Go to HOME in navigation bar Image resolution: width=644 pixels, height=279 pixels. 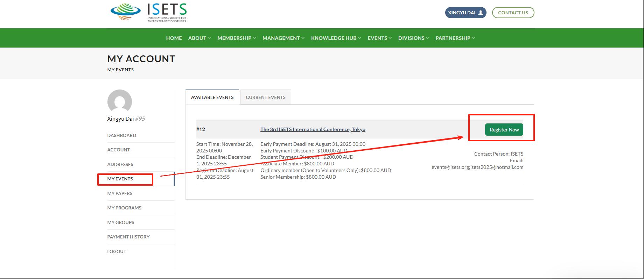pyautogui.click(x=174, y=38)
